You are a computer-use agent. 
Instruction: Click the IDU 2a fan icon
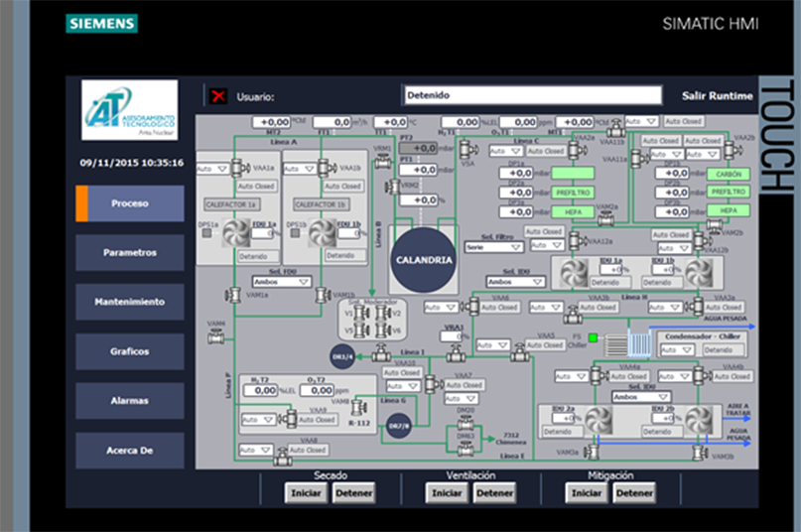click(599, 420)
